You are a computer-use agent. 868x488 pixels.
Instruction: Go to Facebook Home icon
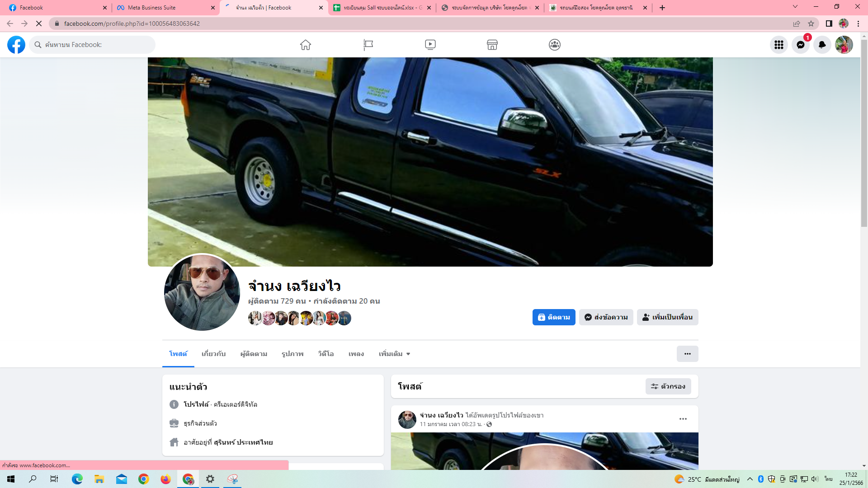(306, 45)
